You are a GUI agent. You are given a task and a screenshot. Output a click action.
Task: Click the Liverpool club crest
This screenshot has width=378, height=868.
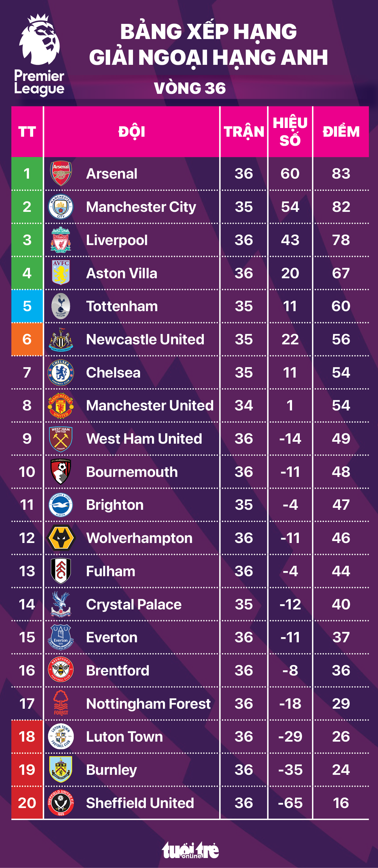61,240
